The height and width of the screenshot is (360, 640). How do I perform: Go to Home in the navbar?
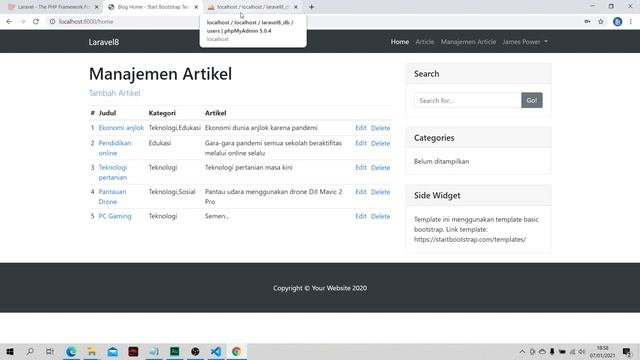coord(400,42)
